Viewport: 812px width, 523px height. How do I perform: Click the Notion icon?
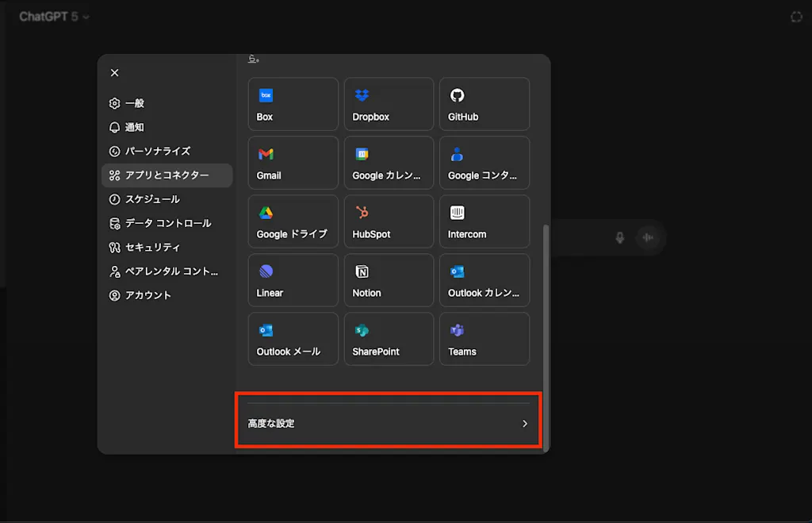coord(362,271)
